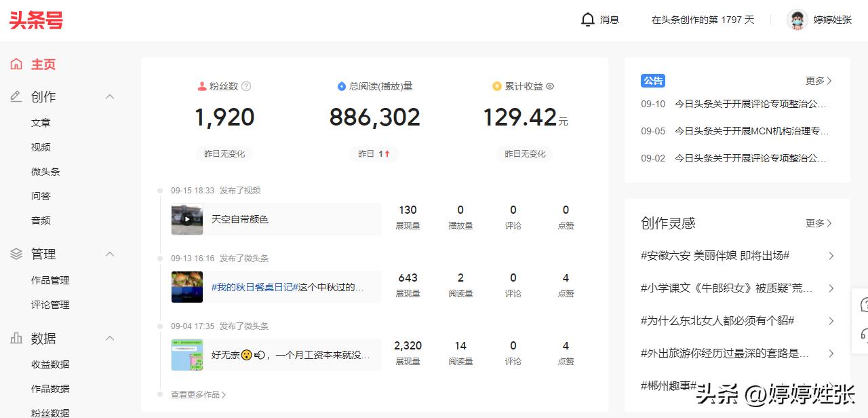
Task: Open arrow for #为什么东北女人 topic
Action: [x=831, y=321]
